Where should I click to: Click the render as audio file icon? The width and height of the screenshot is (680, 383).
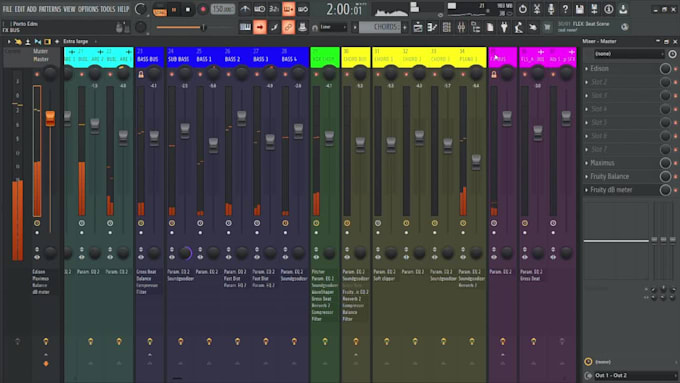(x=594, y=9)
